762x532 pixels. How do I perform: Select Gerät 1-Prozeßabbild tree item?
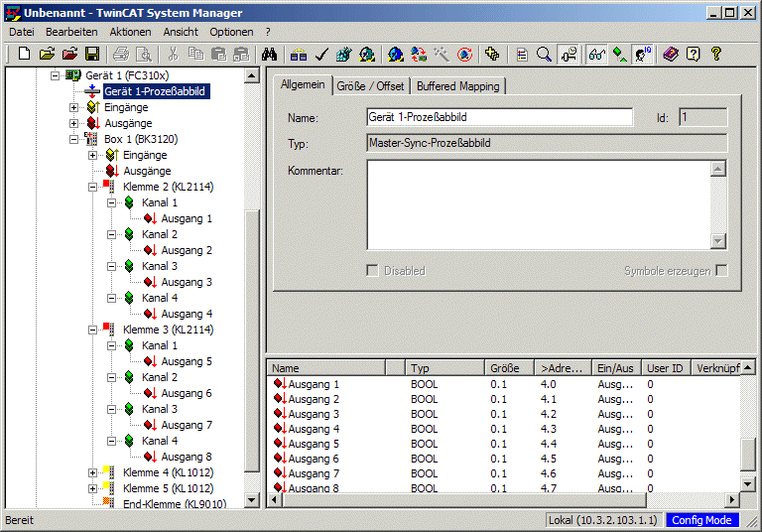pyautogui.click(x=157, y=91)
